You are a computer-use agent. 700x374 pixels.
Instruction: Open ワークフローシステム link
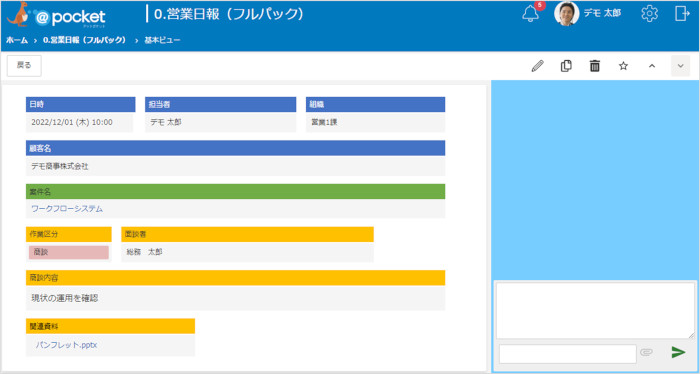coord(67,208)
